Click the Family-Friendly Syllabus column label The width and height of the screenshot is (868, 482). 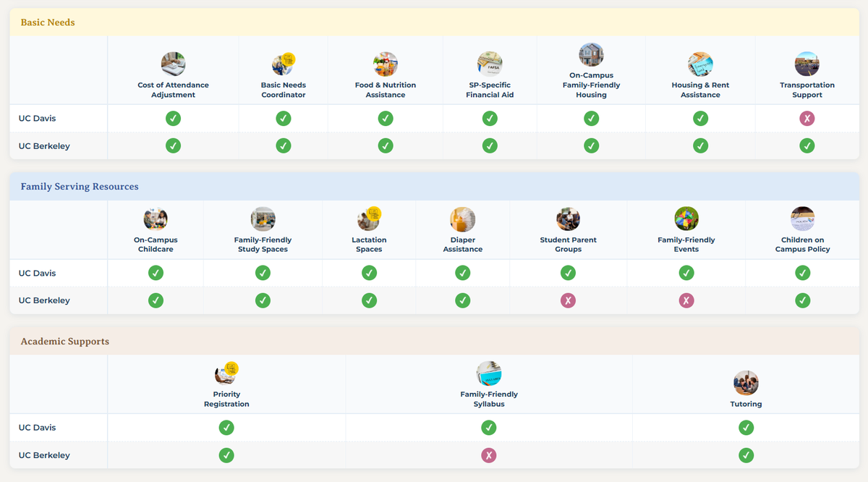click(489, 399)
